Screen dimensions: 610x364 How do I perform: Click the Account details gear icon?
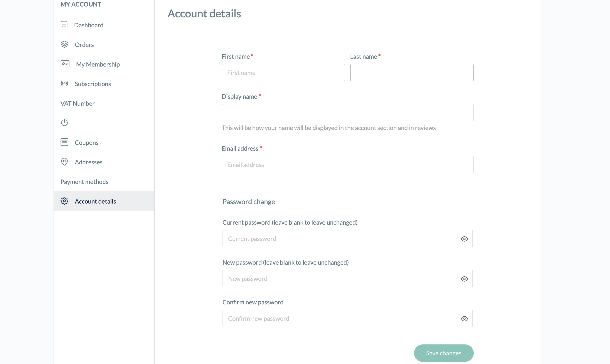click(64, 201)
